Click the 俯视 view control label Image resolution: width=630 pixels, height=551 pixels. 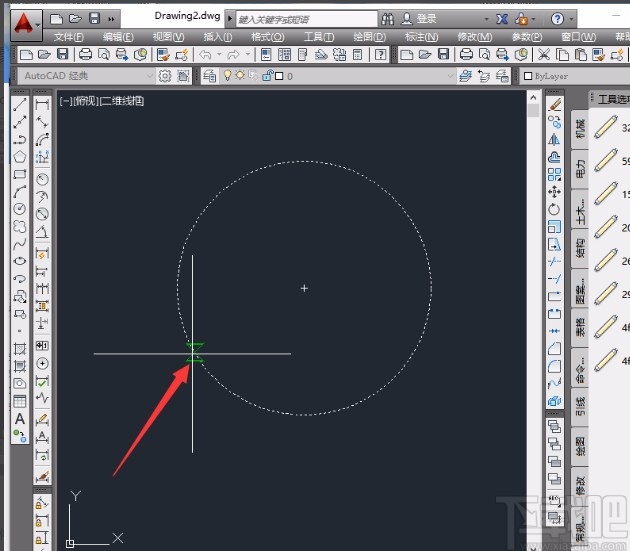pyautogui.click(x=86, y=101)
